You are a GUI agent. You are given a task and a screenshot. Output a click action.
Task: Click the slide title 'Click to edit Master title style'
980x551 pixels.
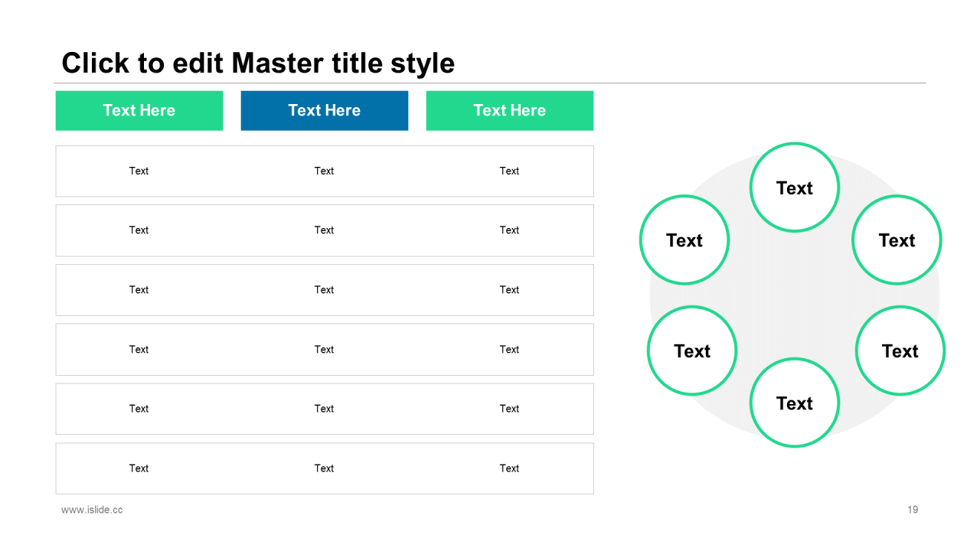tap(258, 63)
